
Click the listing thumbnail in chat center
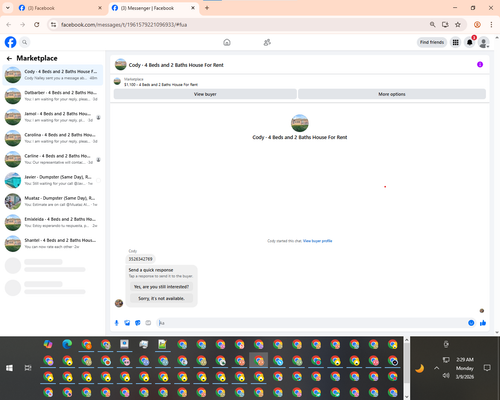point(300,123)
